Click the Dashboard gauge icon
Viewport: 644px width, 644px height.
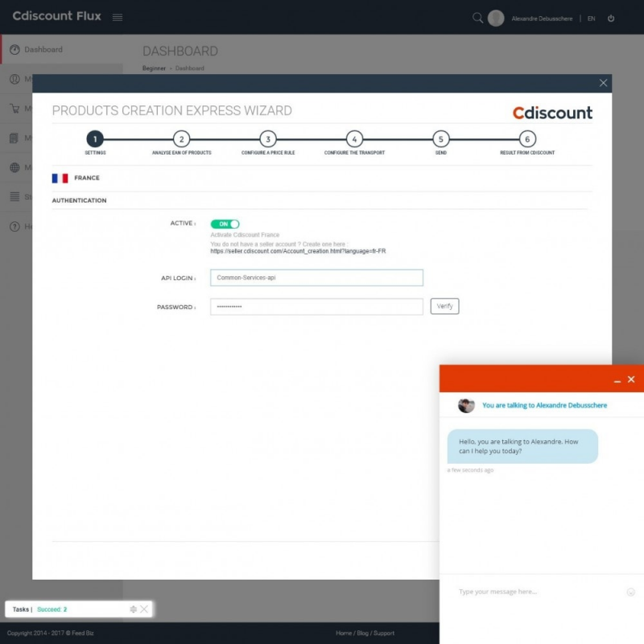click(x=14, y=50)
